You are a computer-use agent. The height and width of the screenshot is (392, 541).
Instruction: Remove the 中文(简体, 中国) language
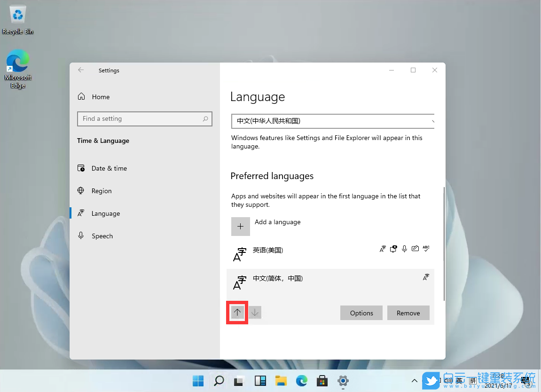(408, 313)
